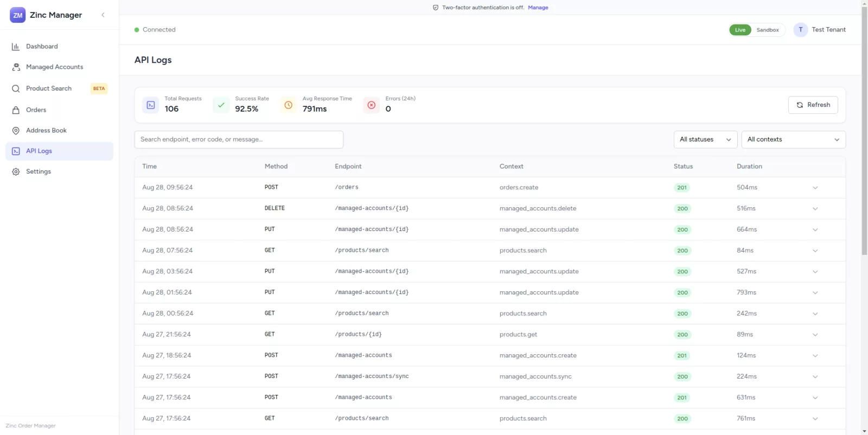
Task: Expand the 09:56:24 POST /orders log row
Action: [815, 188]
